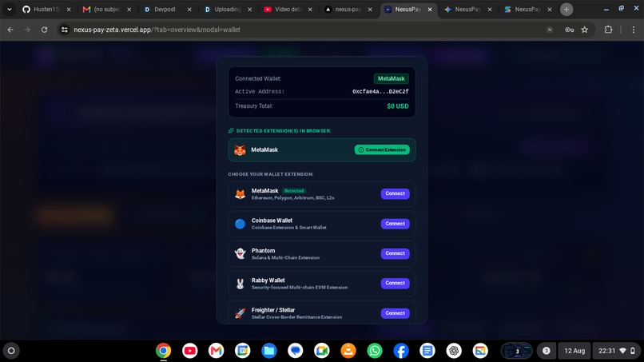This screenshot has width=644, height=362.
Task: View site information icon in address bar
Action: tap(65, 30)
